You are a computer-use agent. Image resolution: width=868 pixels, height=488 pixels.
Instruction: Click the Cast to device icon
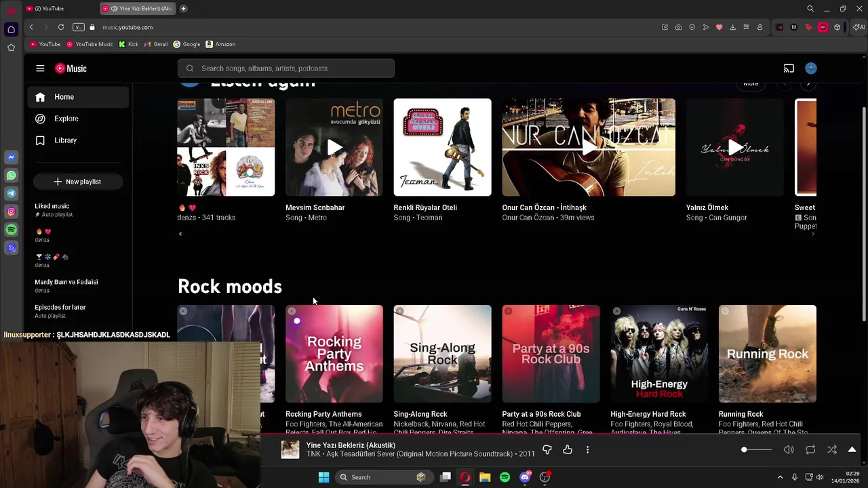coord(789,68)
